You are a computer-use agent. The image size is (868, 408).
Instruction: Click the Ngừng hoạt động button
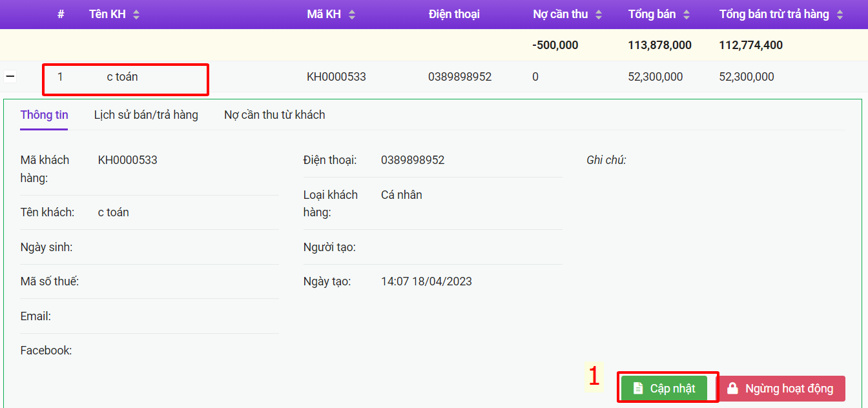[x=781, y=389]
